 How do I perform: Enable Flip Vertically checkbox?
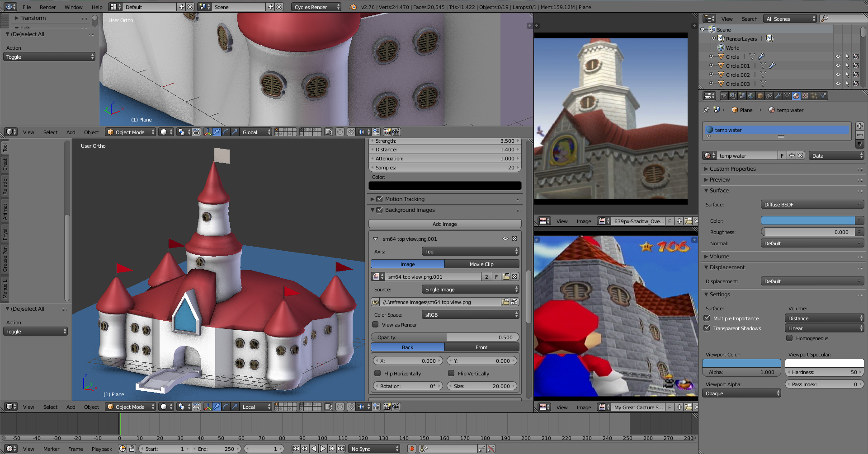coord(451,373)
